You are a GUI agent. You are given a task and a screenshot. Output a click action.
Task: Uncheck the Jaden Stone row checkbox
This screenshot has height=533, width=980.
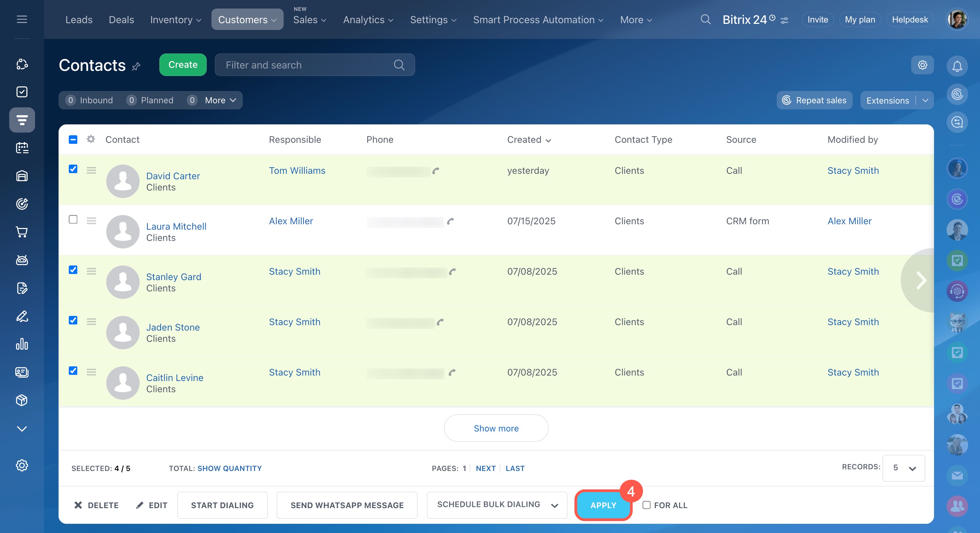(x=73, y=320)
